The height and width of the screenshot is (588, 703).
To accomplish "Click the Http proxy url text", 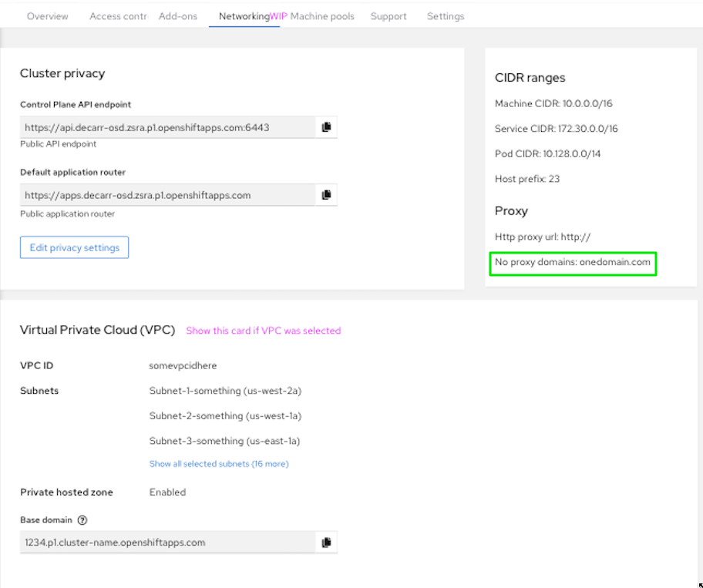I will point(543,237).
